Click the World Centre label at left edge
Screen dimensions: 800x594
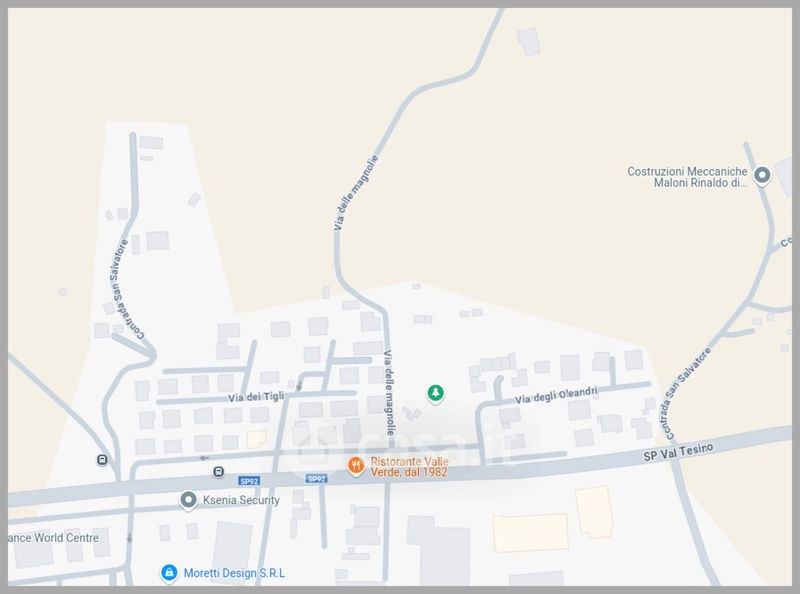pyautogui.click(x=53, y=537)
